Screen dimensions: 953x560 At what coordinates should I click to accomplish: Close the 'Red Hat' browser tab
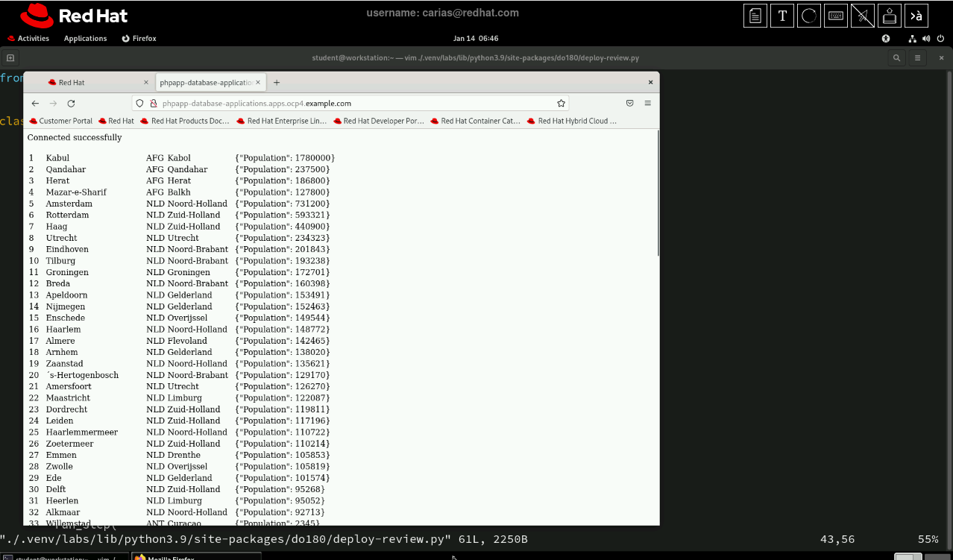146,83
